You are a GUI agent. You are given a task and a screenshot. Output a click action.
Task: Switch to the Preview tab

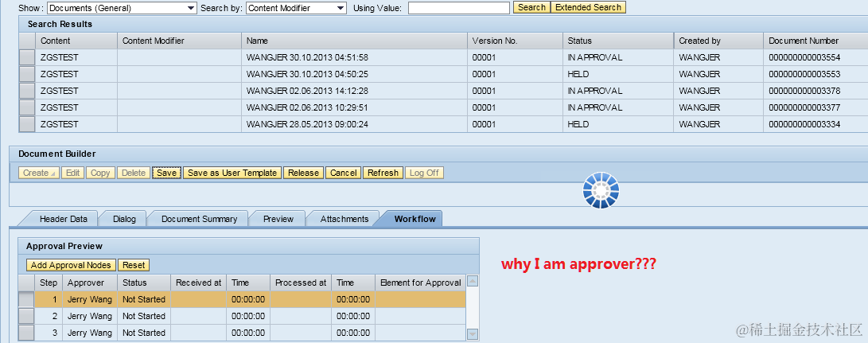(x=278, y=219)
